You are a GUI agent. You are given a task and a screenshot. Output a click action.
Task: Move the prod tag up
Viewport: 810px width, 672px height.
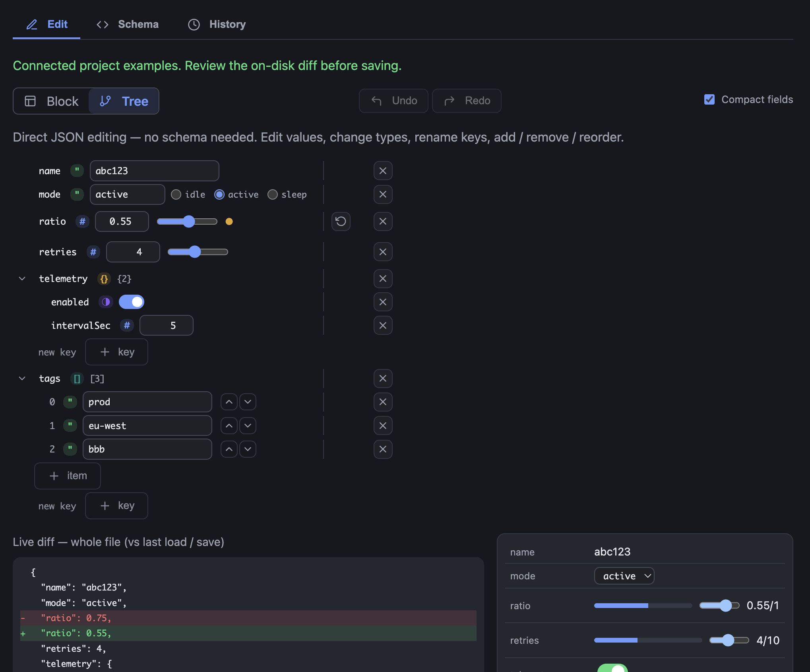click(x=229, y=402)
